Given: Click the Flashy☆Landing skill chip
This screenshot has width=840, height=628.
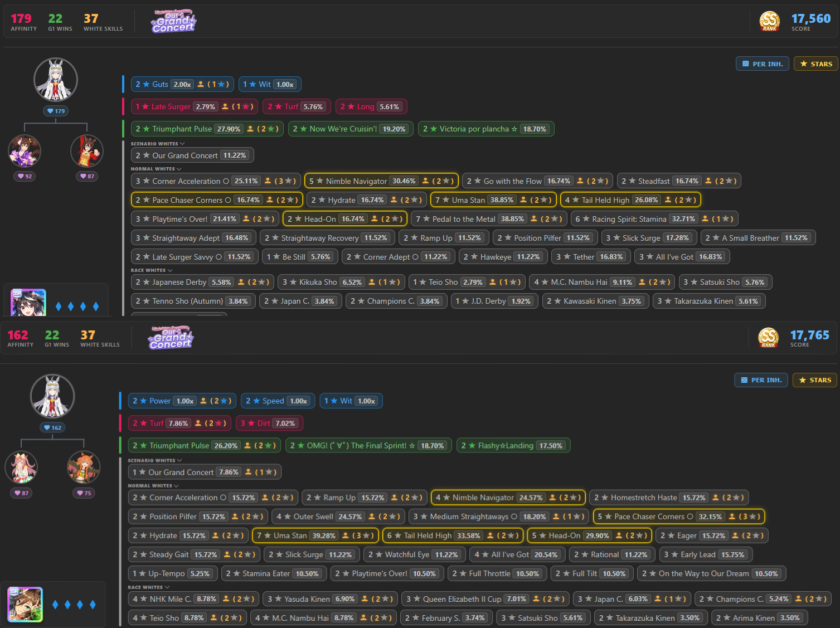Looking at the screenshot, I should pos(513,445).
